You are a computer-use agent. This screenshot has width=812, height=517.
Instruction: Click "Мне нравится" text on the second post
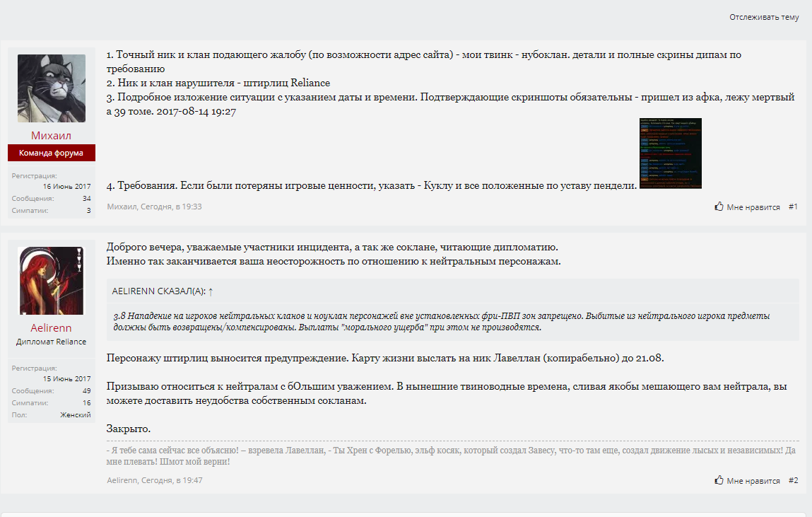click(x=753, y=481)
